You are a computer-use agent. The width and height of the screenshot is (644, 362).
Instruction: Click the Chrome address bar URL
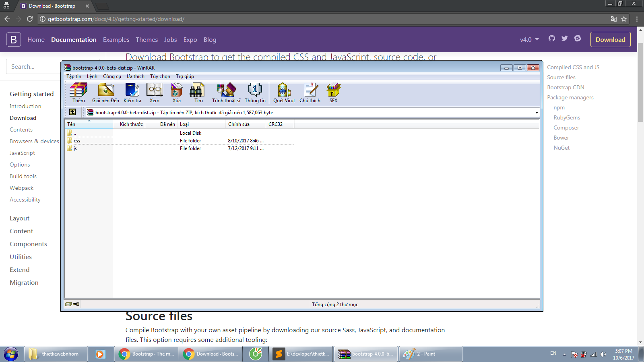click(116, 19)
